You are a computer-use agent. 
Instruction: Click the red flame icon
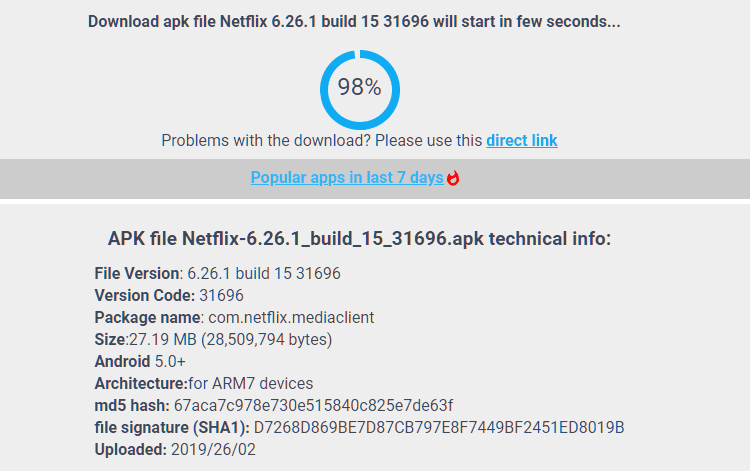[x=453, y=178]
